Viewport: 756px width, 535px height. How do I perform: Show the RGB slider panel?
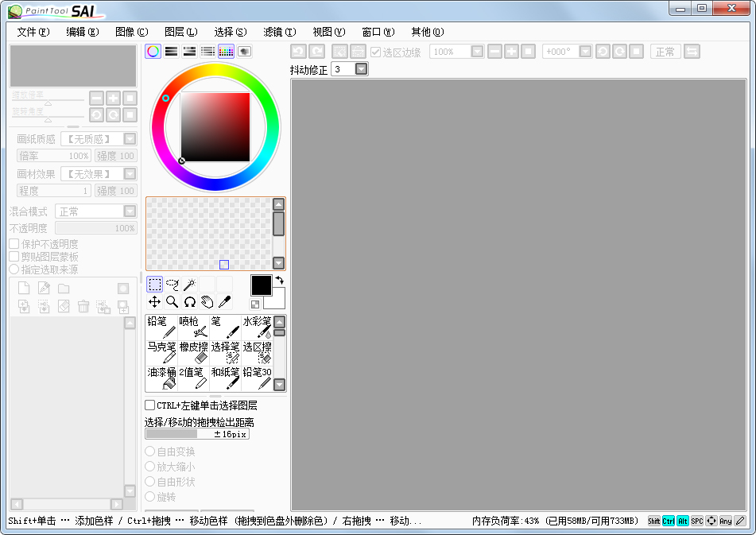pos(171,52)
